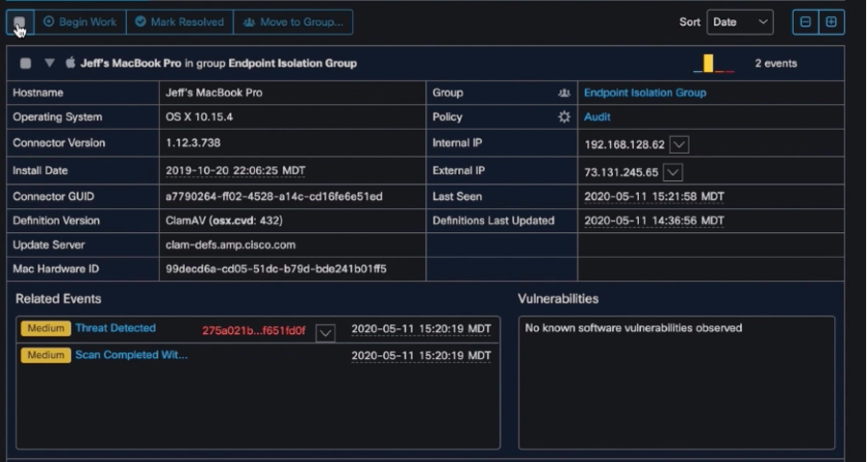Open the Sort Date dropdown
This screenshot has height=462, width=868.
[x=740, y=22]
